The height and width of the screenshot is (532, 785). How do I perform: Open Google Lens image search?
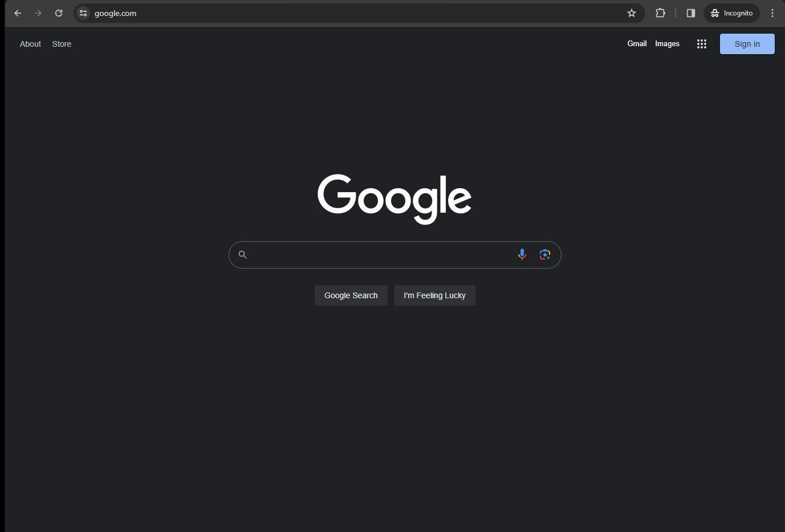tap(544, 254)
